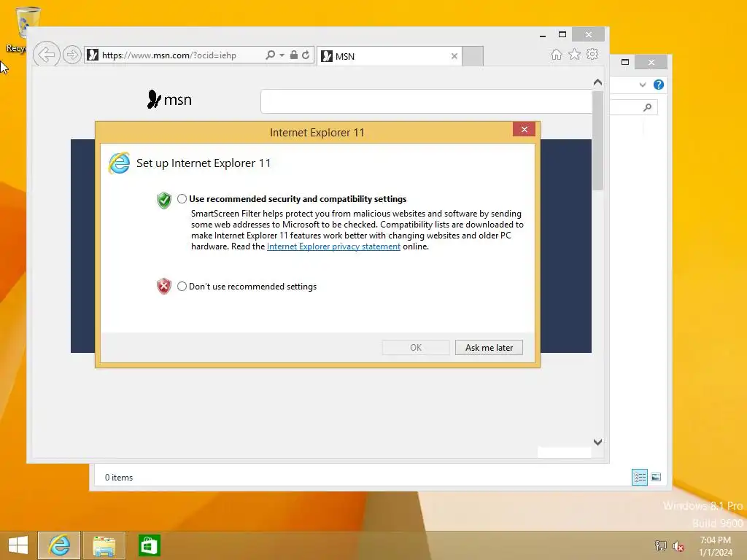747x560 pixels.
Task: Click the Ask me later button
Action: point(489,348)
